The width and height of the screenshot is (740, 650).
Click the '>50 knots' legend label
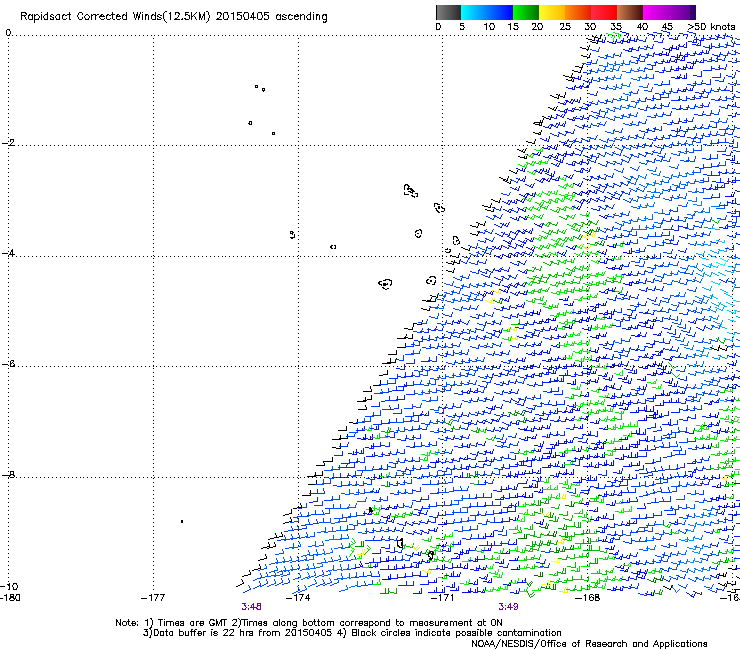tap(711, 27)
